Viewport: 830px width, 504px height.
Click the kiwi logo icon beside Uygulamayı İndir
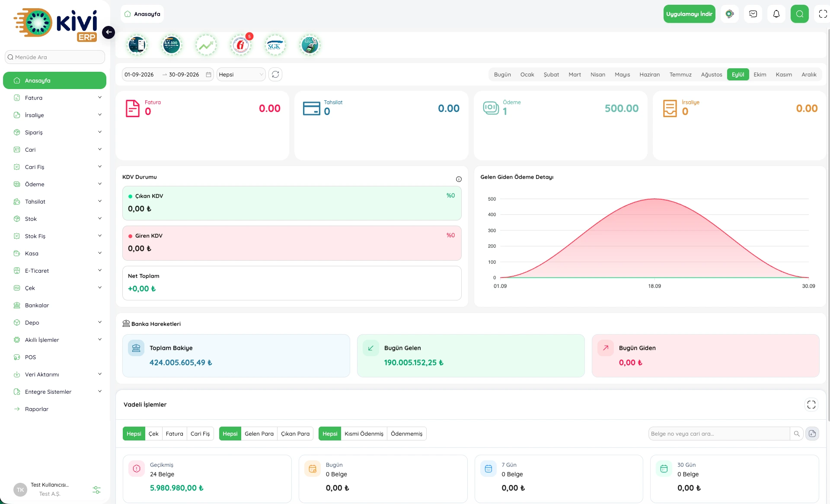(x=730, y=14)
